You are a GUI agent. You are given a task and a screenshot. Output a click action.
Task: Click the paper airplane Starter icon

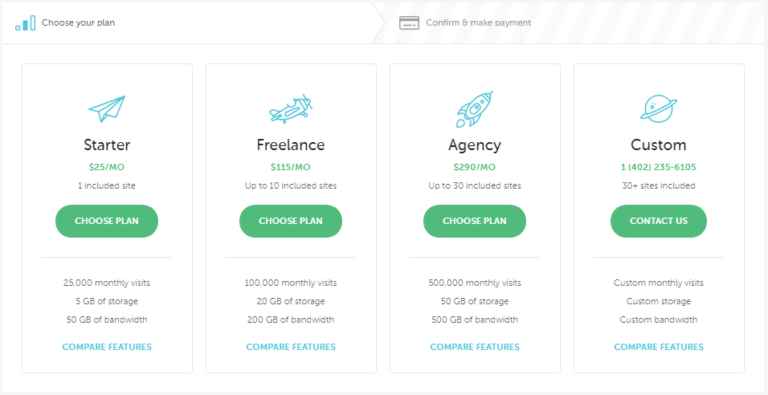click(107, 109)
